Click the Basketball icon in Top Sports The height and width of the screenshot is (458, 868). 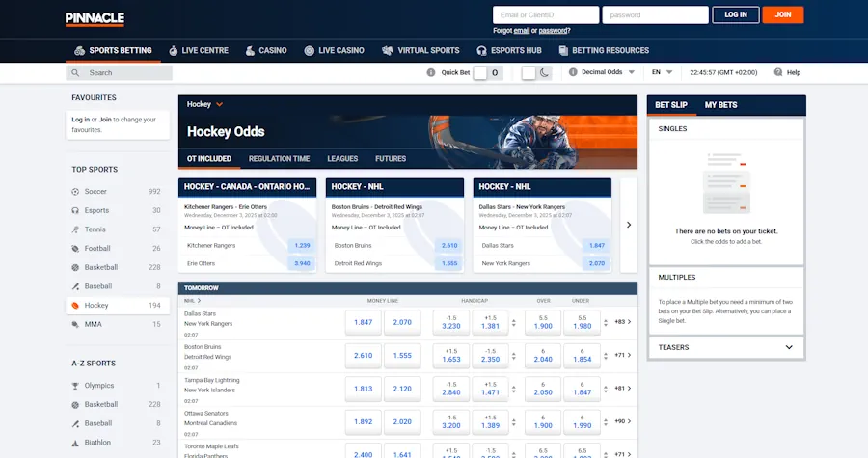pyautogui.click(x=75, y=268)
